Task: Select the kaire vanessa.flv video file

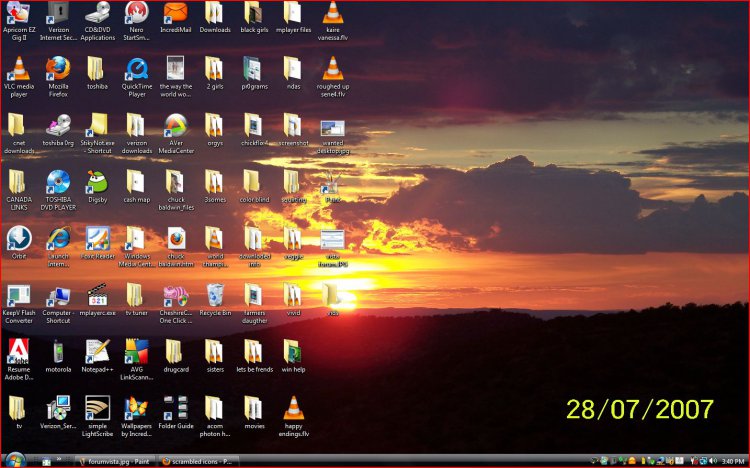Action: click(333, 22)
